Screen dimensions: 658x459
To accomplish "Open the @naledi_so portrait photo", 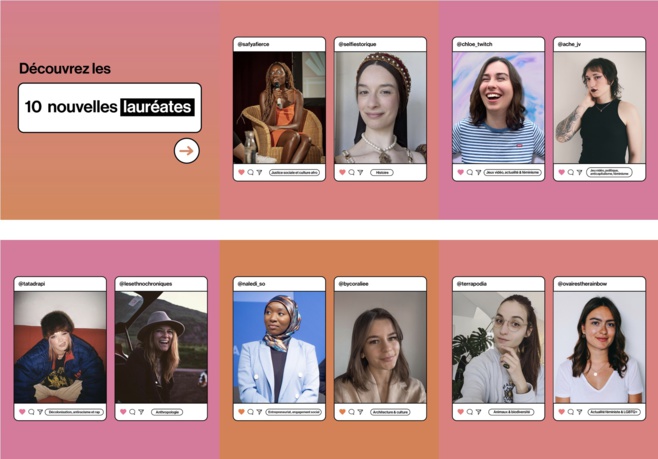I will point(279,347).
